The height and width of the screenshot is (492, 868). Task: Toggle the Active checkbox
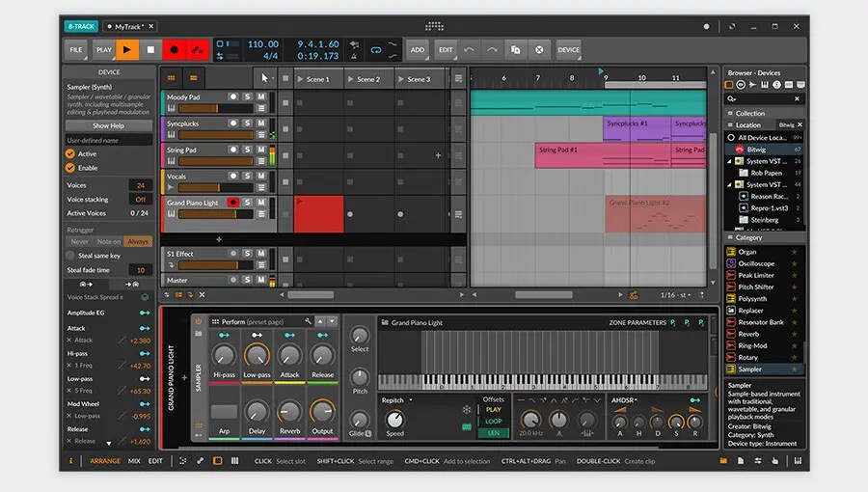[70, 153]
